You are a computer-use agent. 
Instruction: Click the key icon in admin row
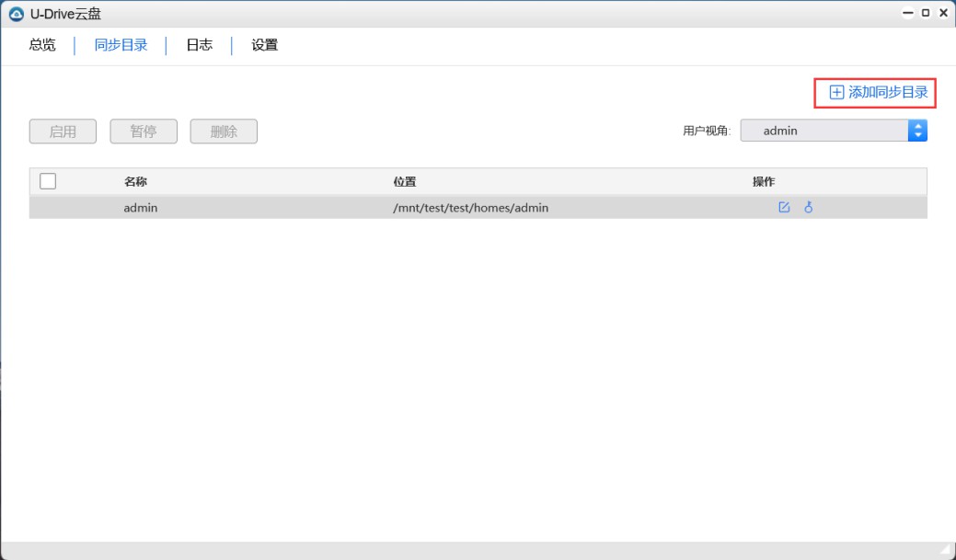pos(809,208)
